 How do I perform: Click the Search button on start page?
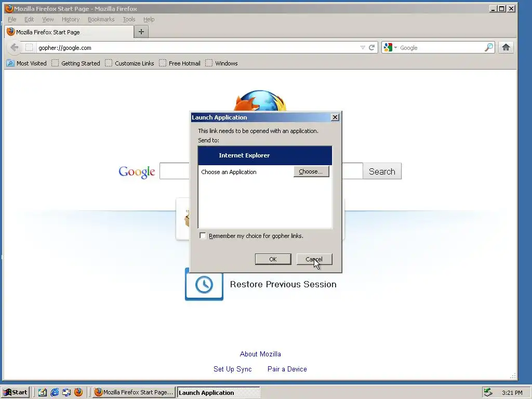(x=382, y=171)
